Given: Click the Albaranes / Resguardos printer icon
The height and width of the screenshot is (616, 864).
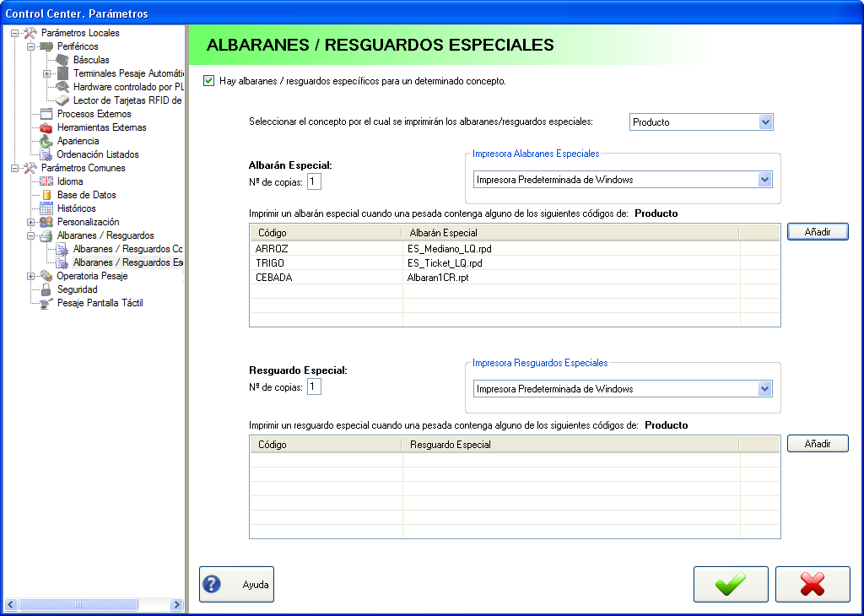Looking at the screenshot, I should coord(46,235).
